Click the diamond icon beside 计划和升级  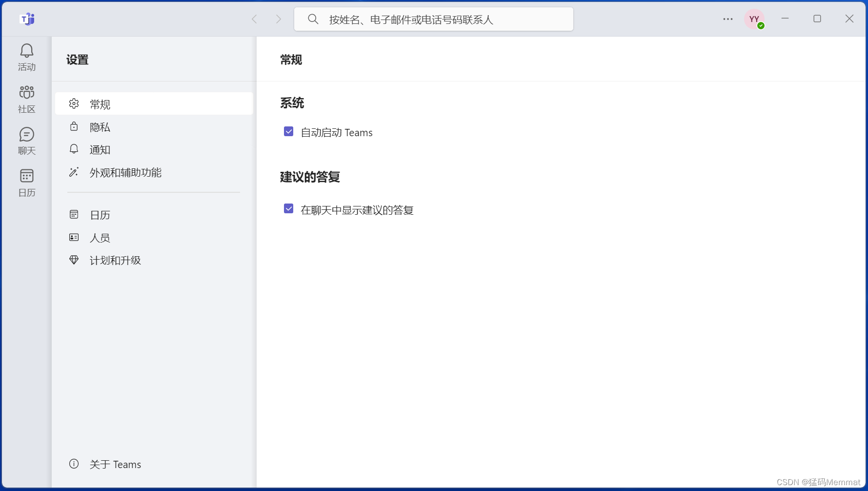click(74, 260)
